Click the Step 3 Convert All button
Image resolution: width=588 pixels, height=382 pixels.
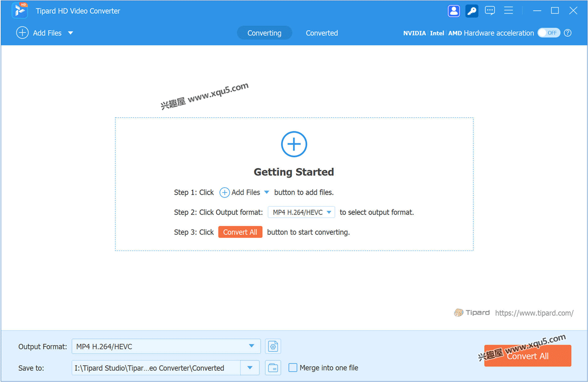[x=240, y=232]
